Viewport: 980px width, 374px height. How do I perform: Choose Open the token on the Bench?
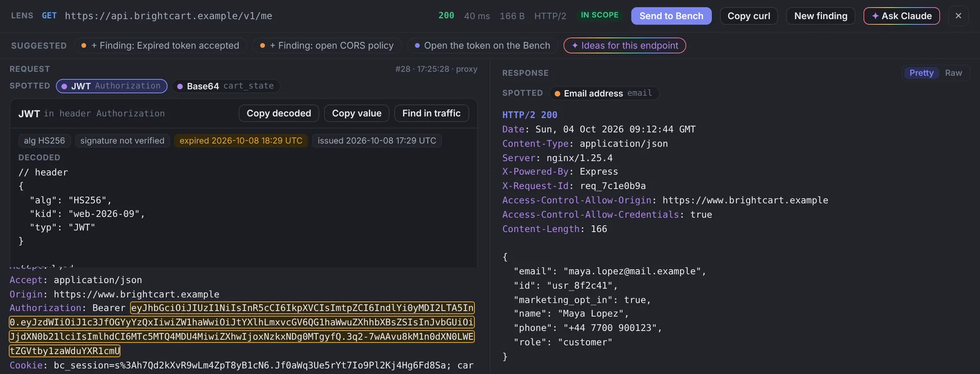click(482, 45)
